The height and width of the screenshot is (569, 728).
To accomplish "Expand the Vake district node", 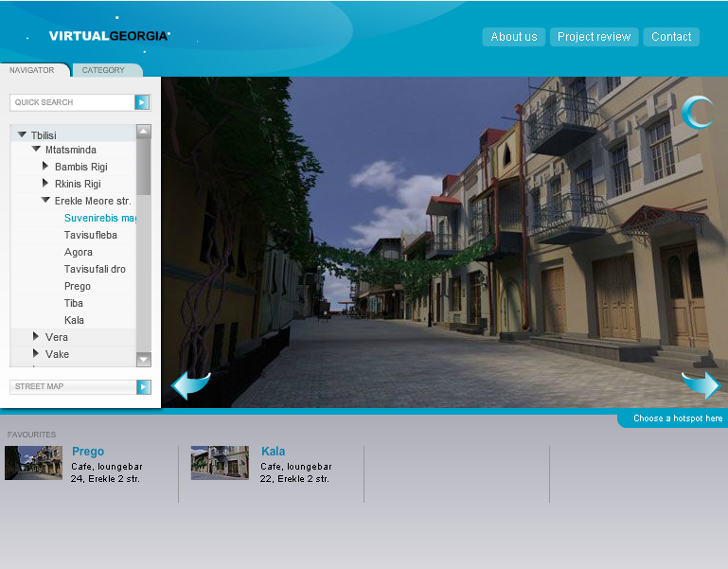I will (36, 353).
